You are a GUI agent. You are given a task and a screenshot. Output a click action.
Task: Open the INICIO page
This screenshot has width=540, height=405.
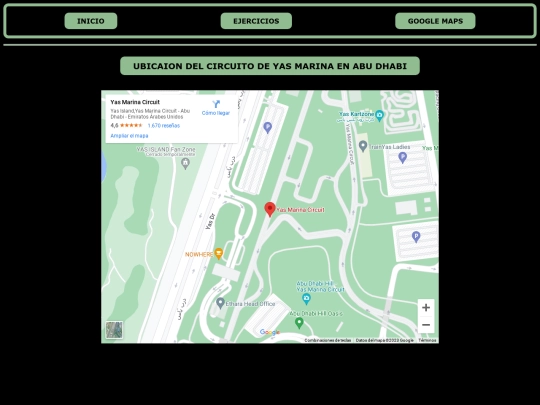(x=91, y=21)
